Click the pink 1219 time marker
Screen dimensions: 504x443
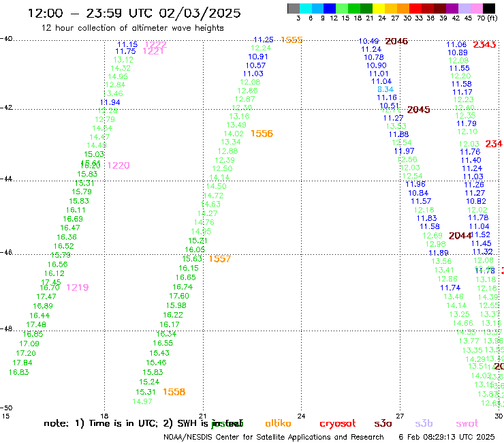(x=77, y=288)
